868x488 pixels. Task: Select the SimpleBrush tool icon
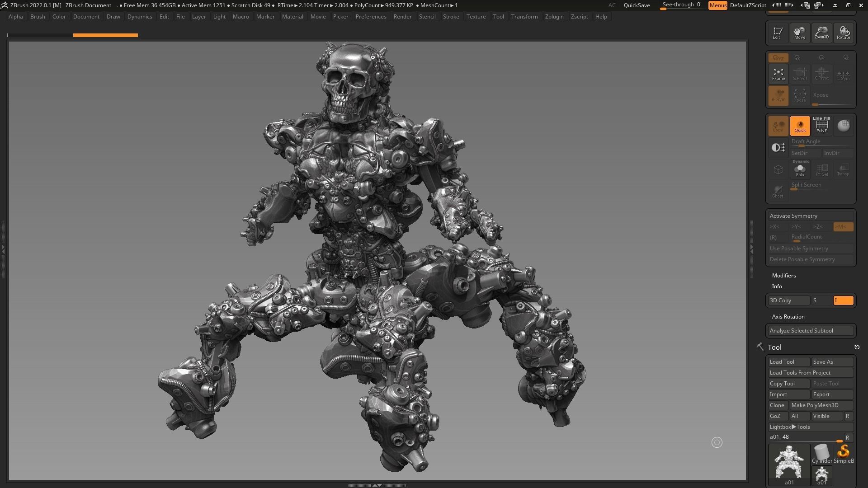[x=843, y=454]
